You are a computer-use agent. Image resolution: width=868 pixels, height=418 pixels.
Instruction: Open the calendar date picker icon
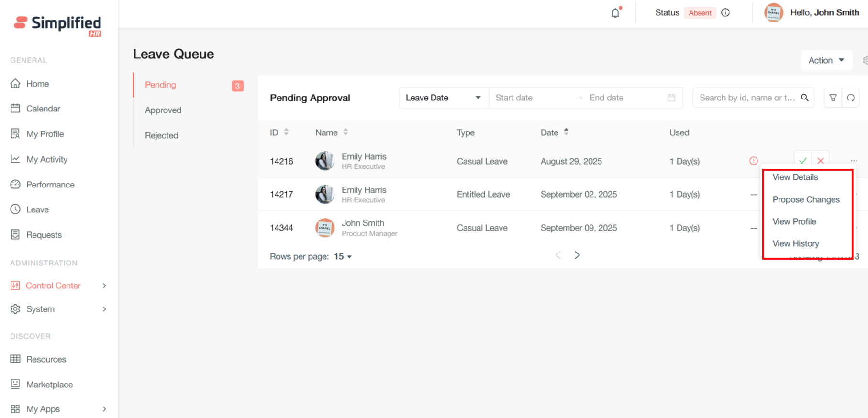(x=671, y=98)
